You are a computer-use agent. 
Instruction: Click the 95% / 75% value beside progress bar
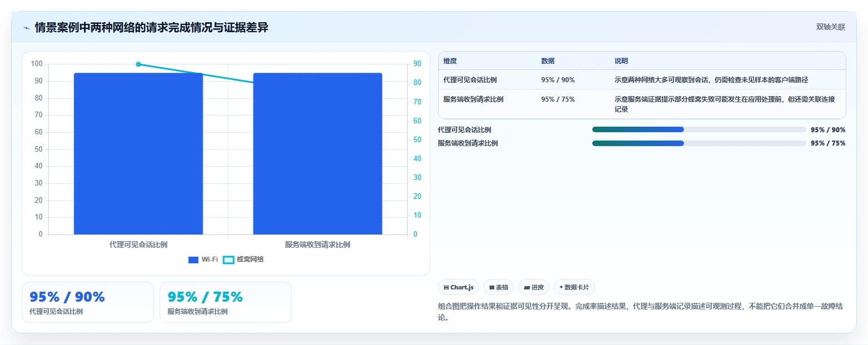tap(828, 143)
